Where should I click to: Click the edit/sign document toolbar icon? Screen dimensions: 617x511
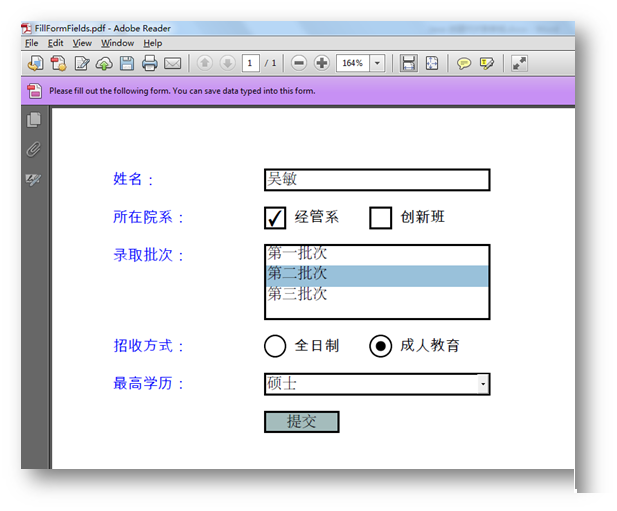[x=82, y=63]
